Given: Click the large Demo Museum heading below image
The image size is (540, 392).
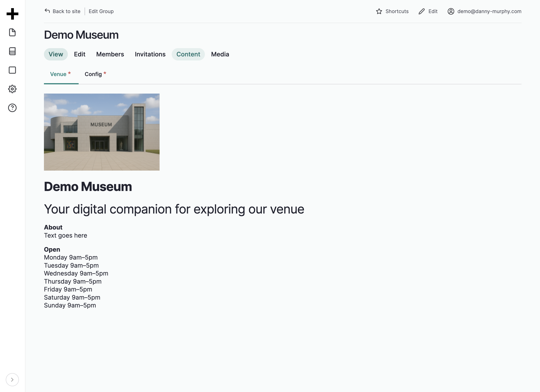Looking at the screenshot, I should click(88, 187).
